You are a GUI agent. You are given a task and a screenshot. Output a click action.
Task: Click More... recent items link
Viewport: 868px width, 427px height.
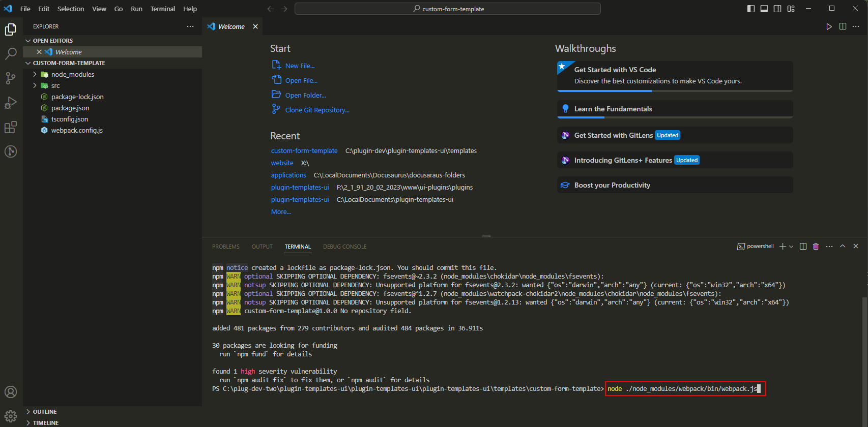[x=281, y=211]
